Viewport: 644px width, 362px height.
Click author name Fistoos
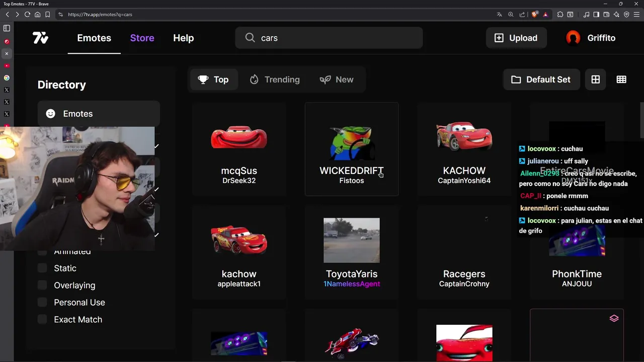pyautogui.click(x=352, y=180)
